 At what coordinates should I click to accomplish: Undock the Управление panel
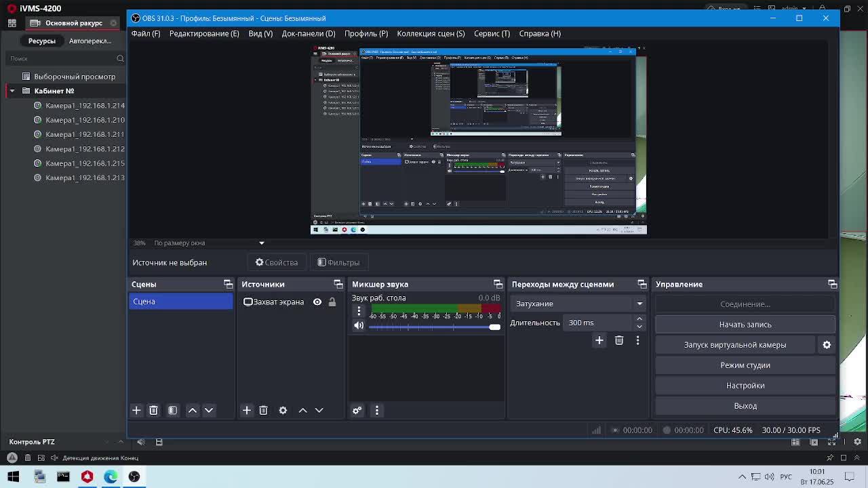[832, 284]
